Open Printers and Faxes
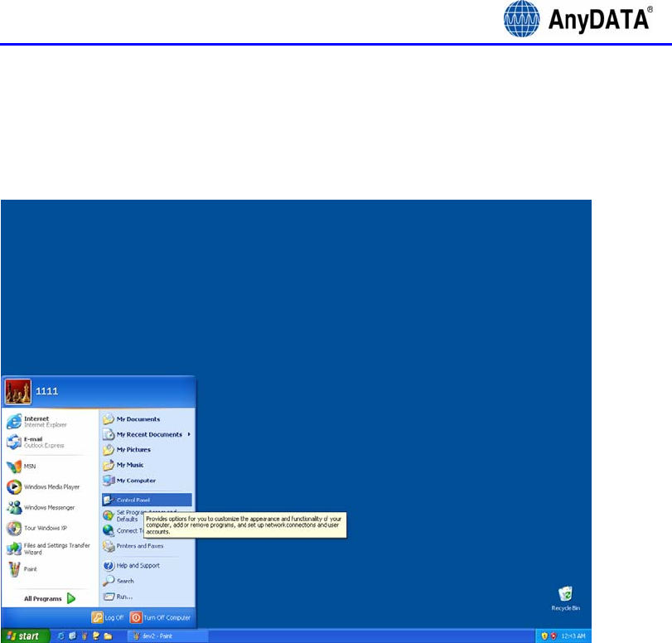The image size is (672, 643). point(133,546)
